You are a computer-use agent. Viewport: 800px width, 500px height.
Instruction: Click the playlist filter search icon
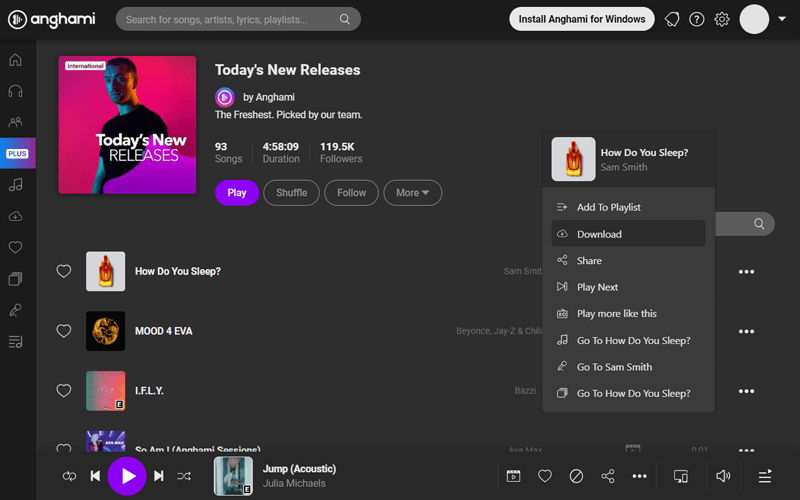coord(759,224)
